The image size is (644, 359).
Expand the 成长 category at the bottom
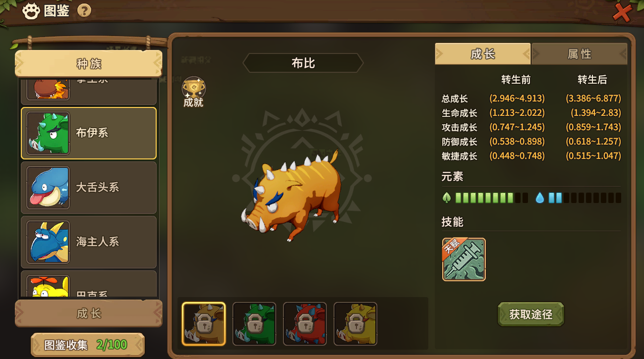[89, 313]
